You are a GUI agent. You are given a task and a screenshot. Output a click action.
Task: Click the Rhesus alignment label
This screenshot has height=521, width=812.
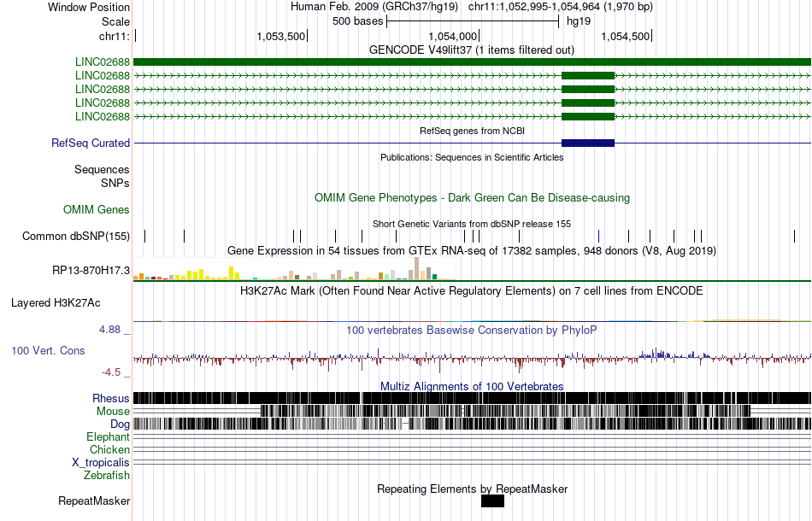pyautogui.click(x=111, y=398)
